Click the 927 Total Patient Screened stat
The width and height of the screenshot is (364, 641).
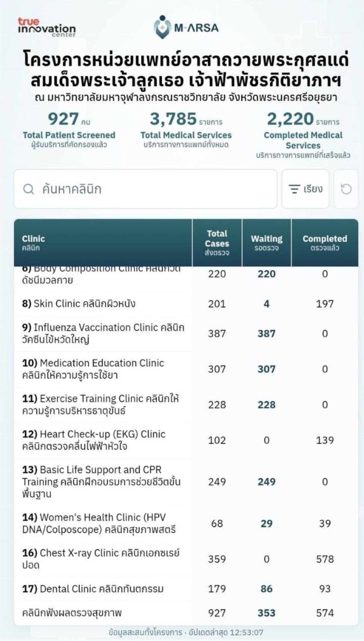69,129
